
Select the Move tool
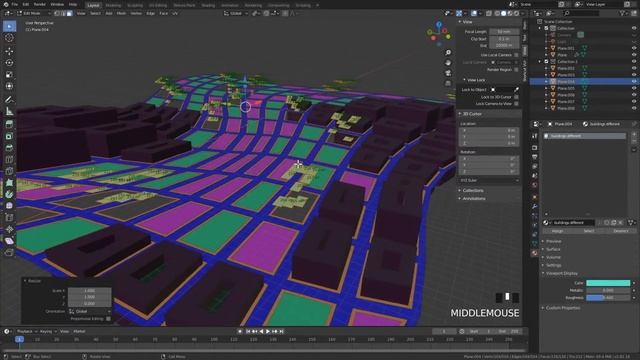(x=9, y=51)
